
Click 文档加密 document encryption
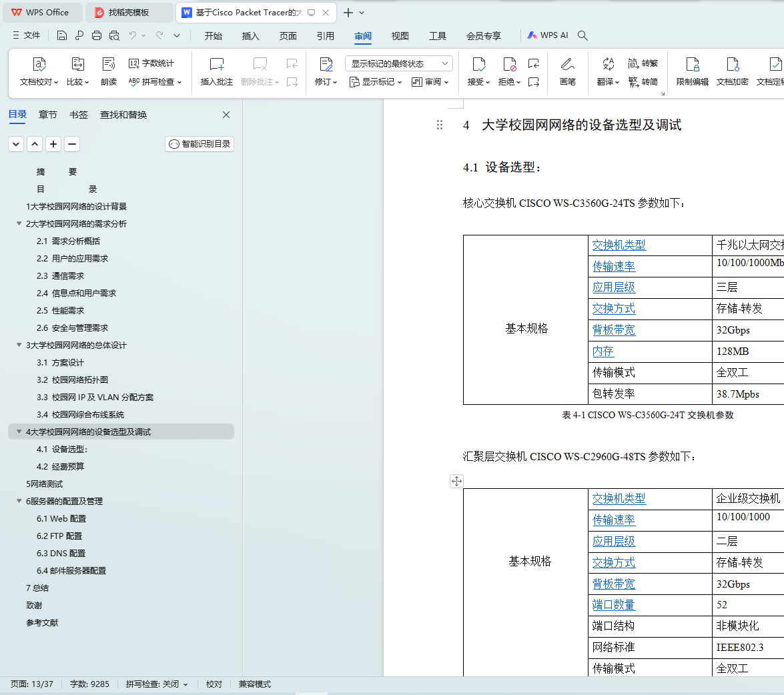coord(733,71)
